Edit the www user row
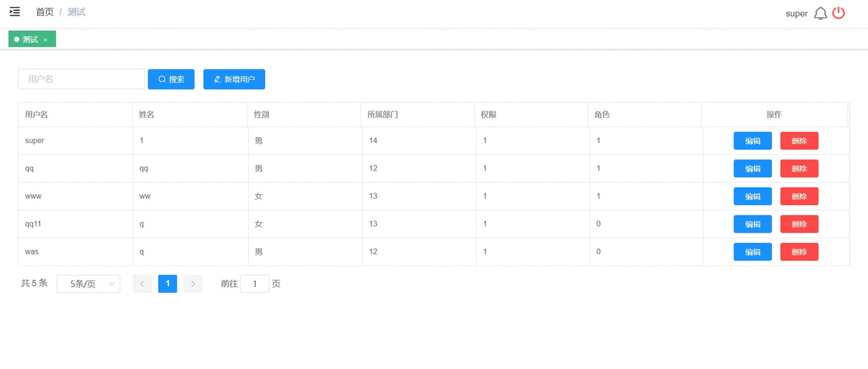 click(x=752, y=196)
